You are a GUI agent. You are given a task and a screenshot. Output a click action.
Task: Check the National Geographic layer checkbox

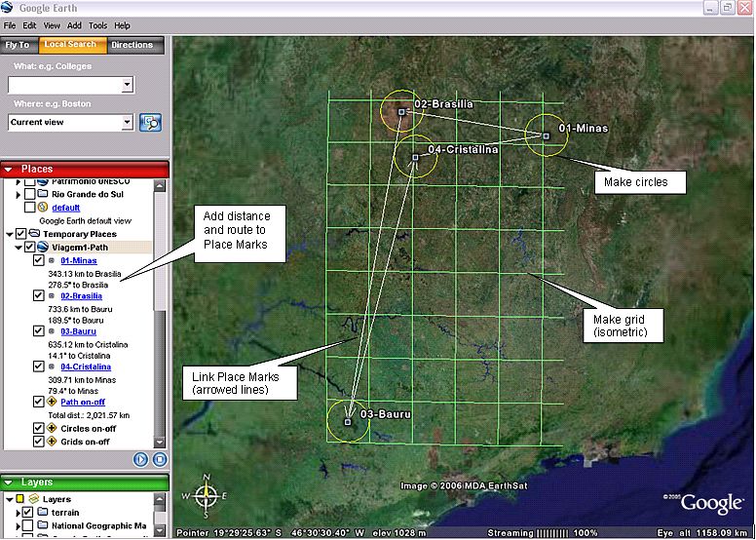[x=28, y=525]
